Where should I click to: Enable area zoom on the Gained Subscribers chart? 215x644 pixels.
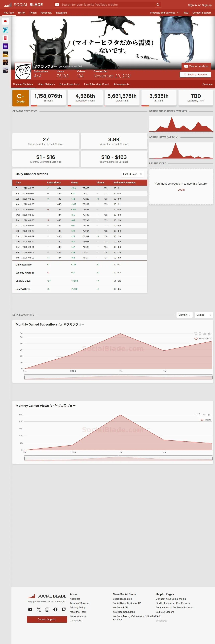point(196,334)
